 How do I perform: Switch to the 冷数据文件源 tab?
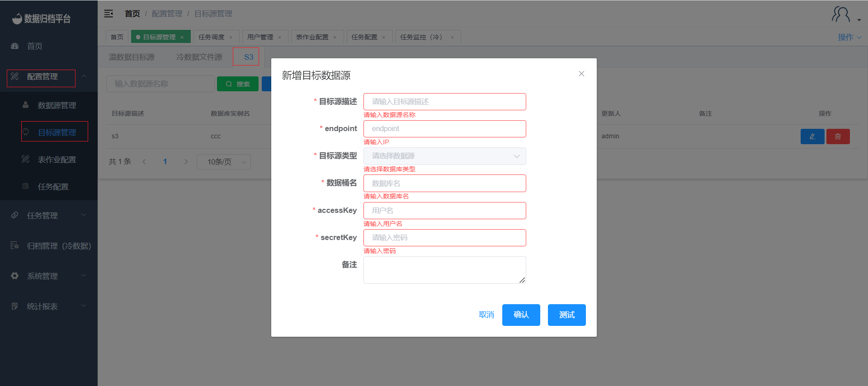199,57
